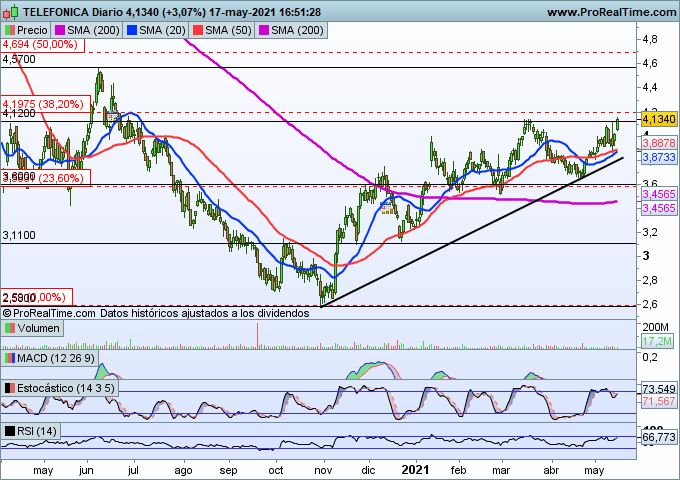Click the Estocástico color icon
Screen dimensions: 680x480
(10, 388)
